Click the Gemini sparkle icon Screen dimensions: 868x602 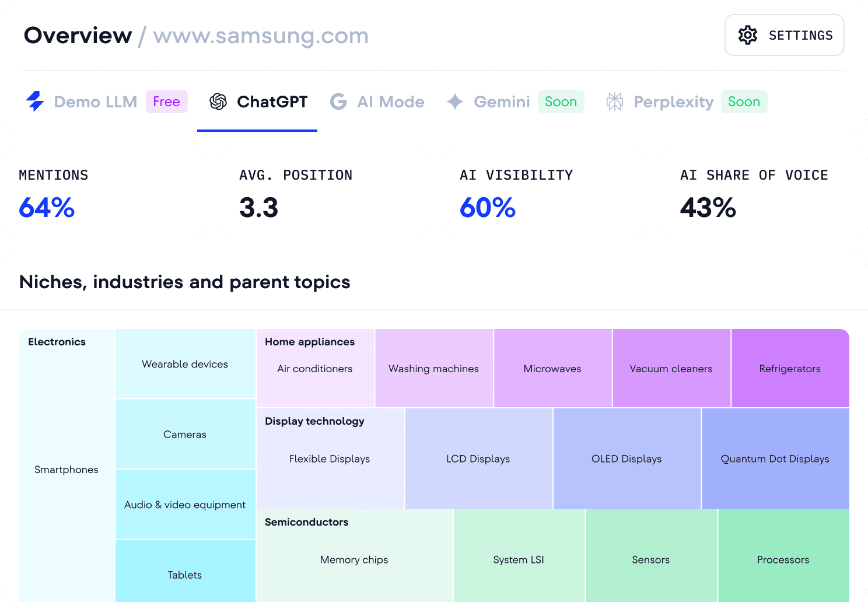(454, 101)
